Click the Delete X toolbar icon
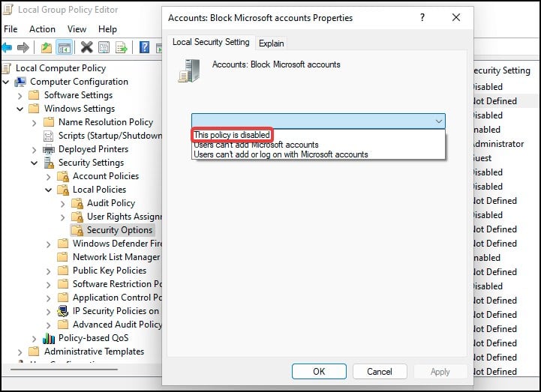This screenshot has width=541, height=392. 86,47
